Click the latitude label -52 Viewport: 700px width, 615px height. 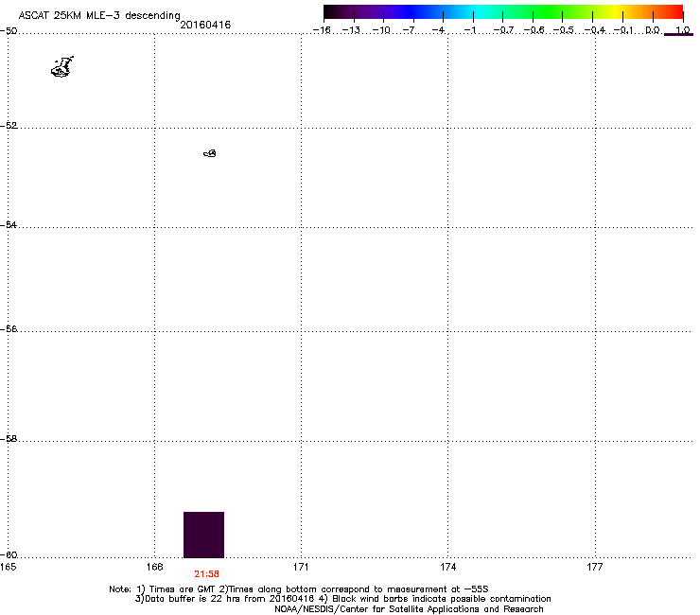pos(9,126)
